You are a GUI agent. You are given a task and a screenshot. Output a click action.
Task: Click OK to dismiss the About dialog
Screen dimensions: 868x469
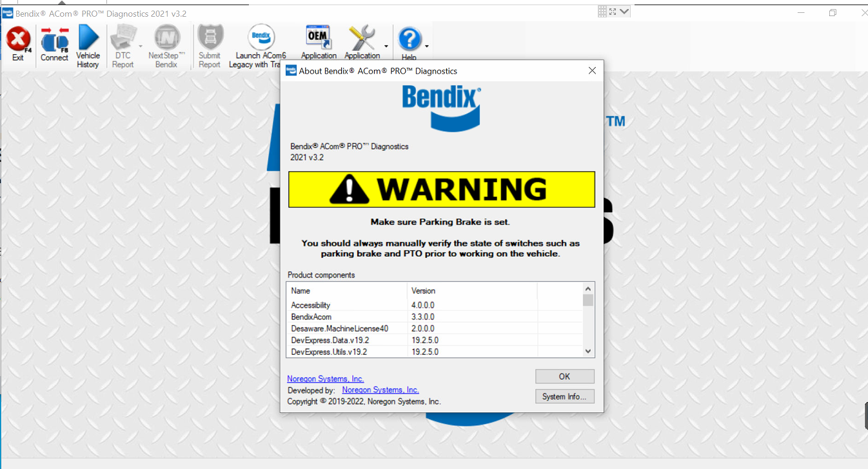564,376
